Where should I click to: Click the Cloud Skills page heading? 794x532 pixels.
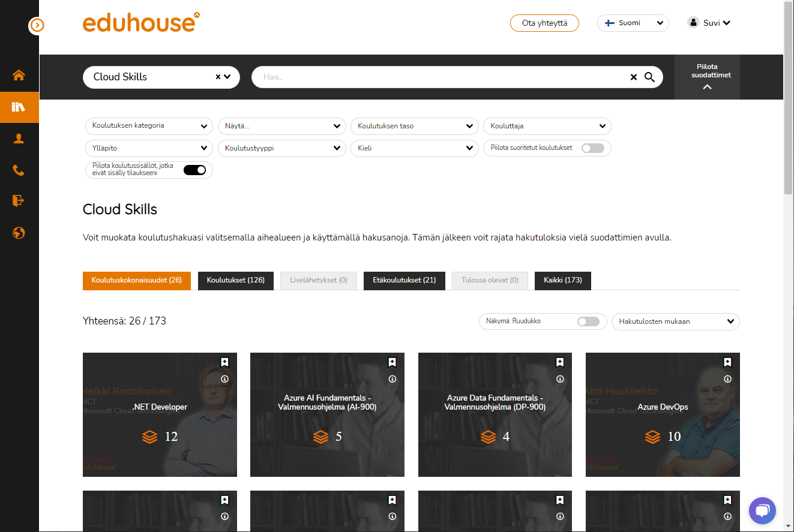pos(120,209)
